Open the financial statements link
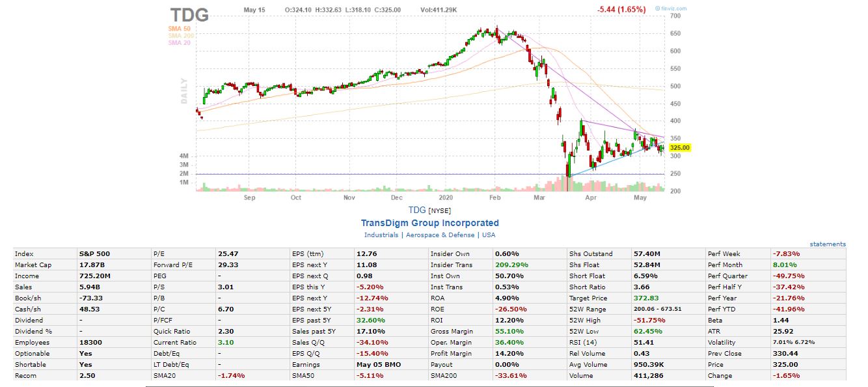Image resolution: width=868 pixels, height=387 pixels. tap(828, 244)
